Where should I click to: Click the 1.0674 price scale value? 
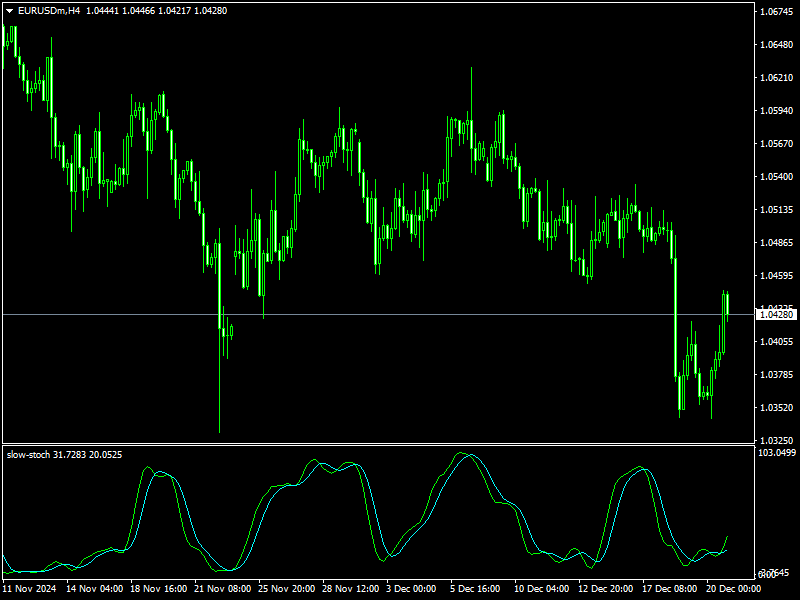point(775,12)
